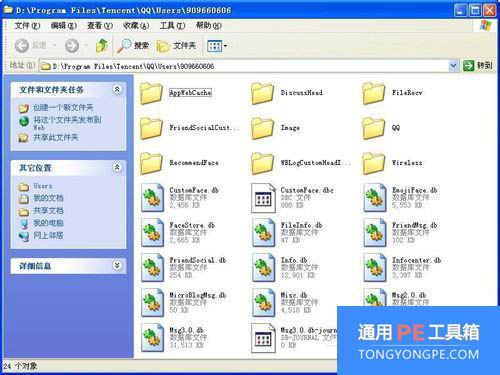Select the Info.db file icon
This screenshot has width=500, height=375.
pos(263,268)
